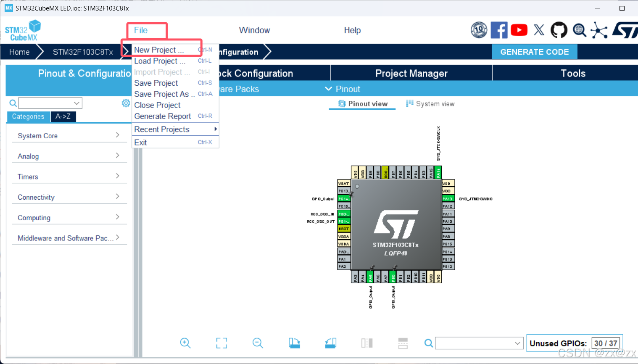Screen dimensions: 638x364
Task: Click the horizontal split layout icon
Action: (403, 343)
